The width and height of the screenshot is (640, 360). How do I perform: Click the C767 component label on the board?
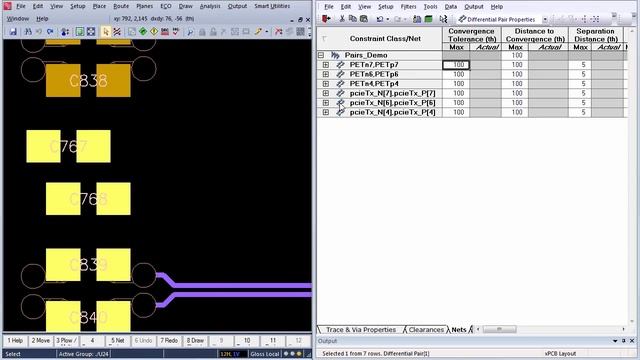pyautogui.click(x=68, y=146)
